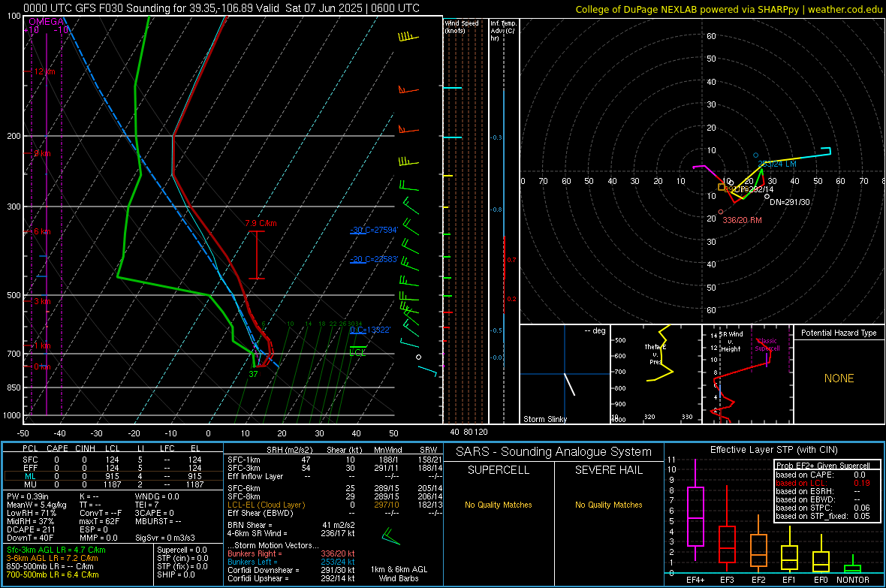Select the highlighted ML parcel row

tap(113, 476)
